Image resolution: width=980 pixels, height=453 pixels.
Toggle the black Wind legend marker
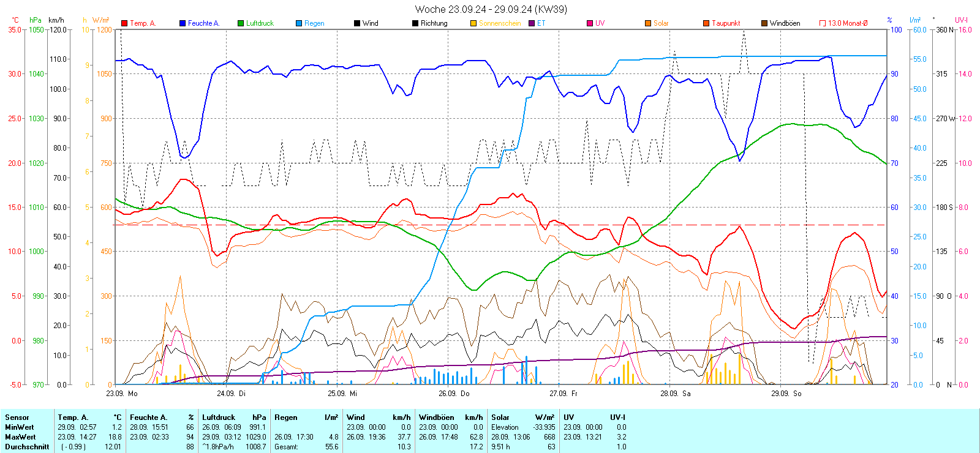tap(357, 23)
